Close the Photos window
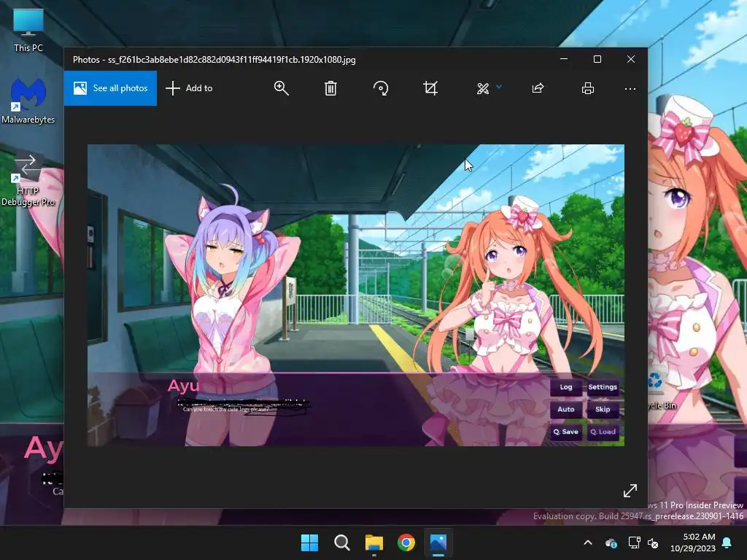The width and height of the screenshot is (747, 560). tap(631, 59)
